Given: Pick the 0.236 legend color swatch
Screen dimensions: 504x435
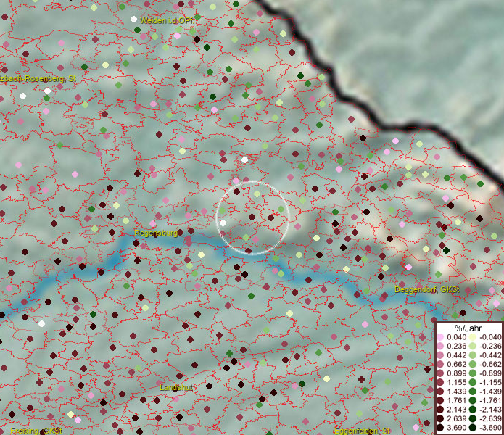Looking at the screenshot, I should pyautogui.click(x=440, y=346).
